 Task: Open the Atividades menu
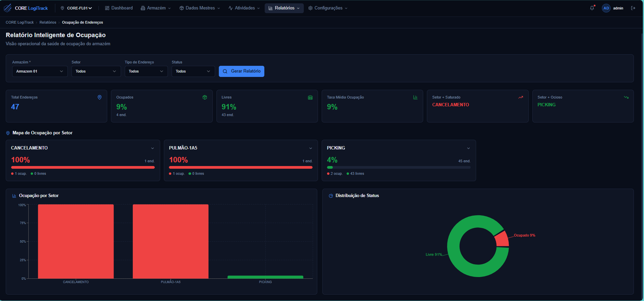[x=244, y=8]
